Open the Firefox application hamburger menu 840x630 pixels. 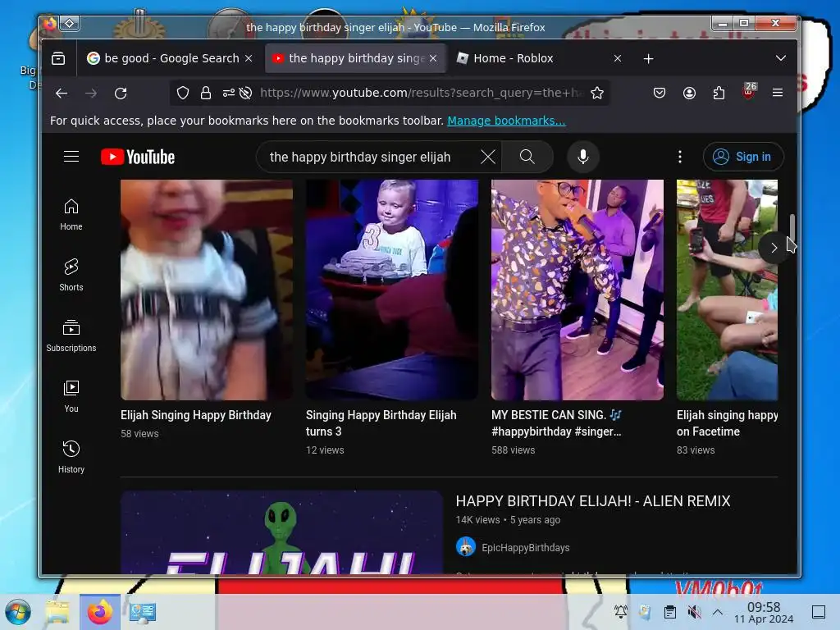tap(778, 93)
